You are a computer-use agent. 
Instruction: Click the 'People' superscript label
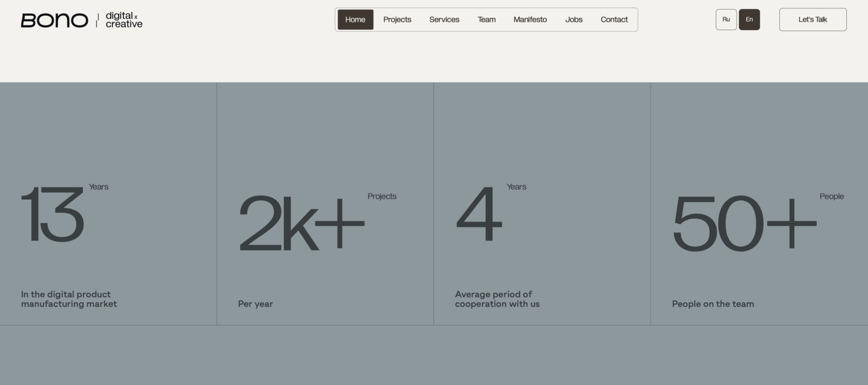coord(832,197)
